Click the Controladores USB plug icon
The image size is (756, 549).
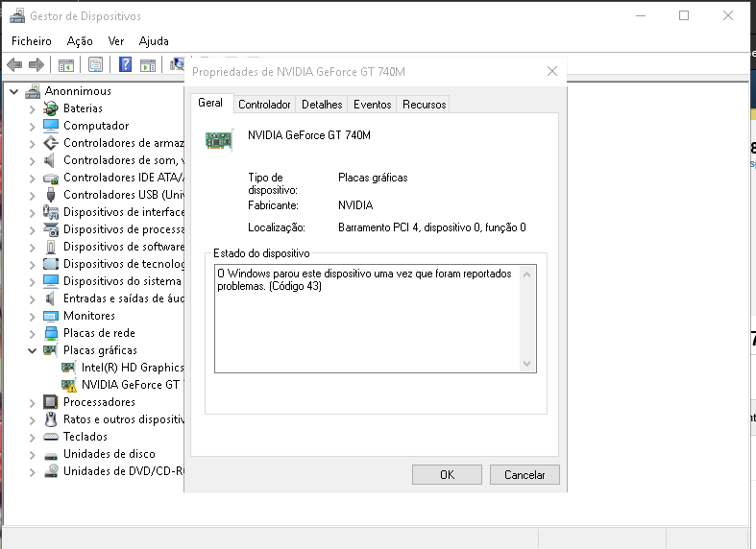[x=51, y=195]
